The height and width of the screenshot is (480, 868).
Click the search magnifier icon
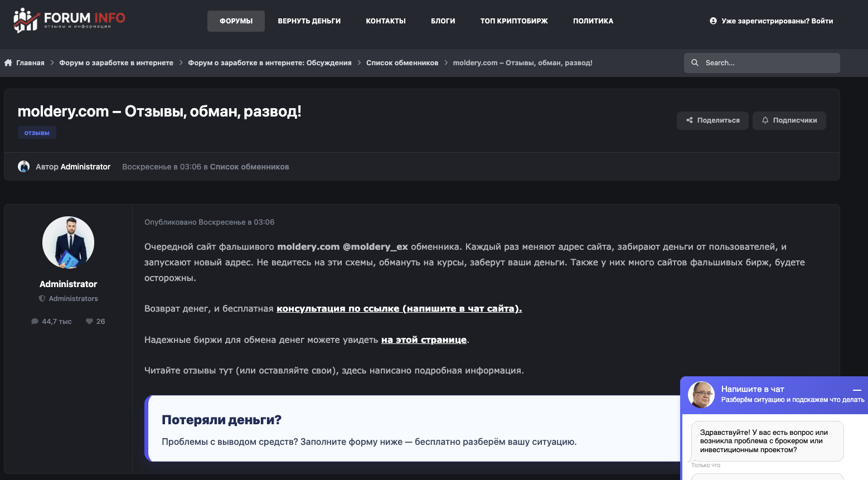(695, 63)
